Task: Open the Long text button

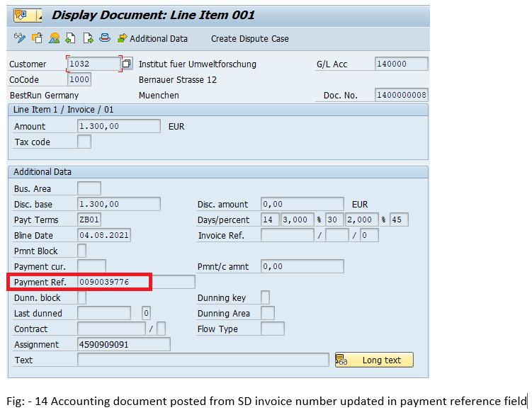Action: (x=374, y=360)
